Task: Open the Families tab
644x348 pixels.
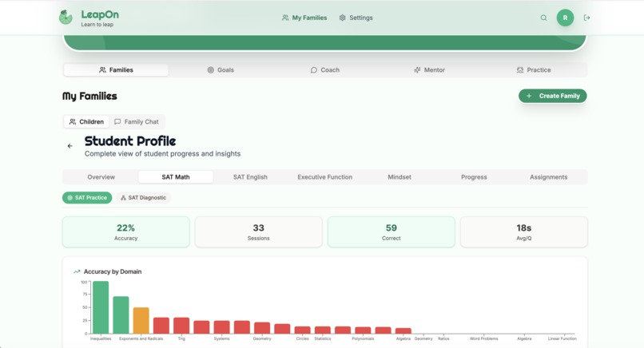Action: click(116, 69)
